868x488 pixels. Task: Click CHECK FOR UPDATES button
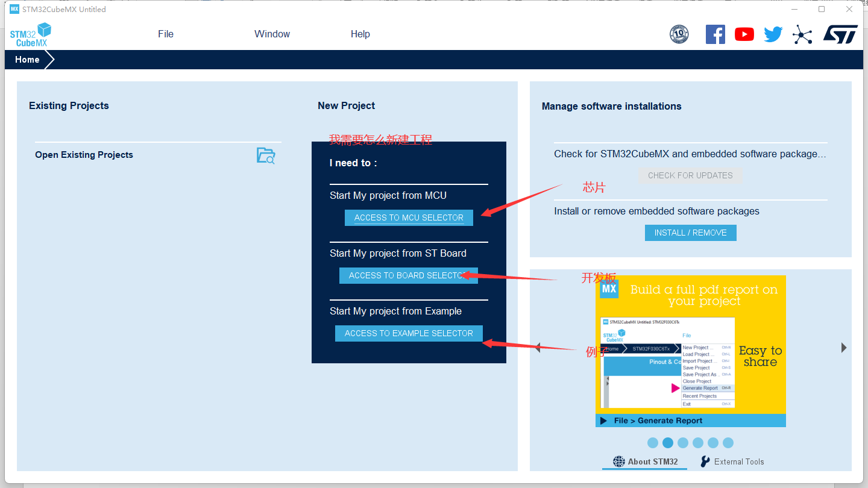pos(690,175)
